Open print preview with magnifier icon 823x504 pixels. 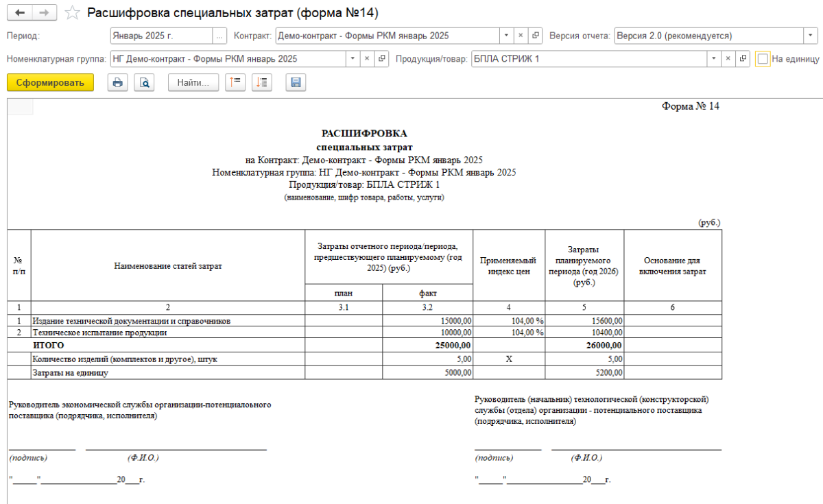point(144,83)
